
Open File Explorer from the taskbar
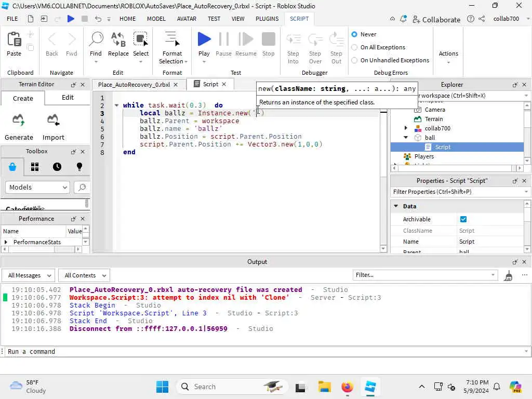pos(324,387)
